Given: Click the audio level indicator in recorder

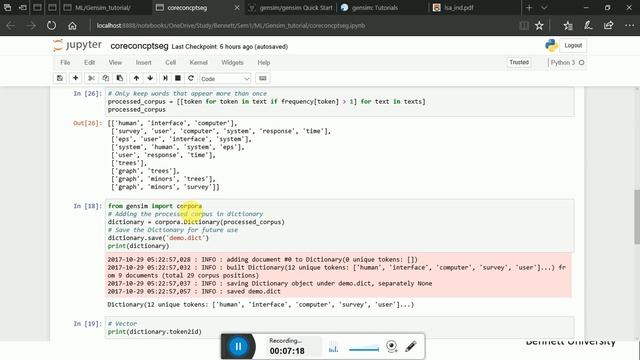Looking at the screenshot, I should [333, 348].
